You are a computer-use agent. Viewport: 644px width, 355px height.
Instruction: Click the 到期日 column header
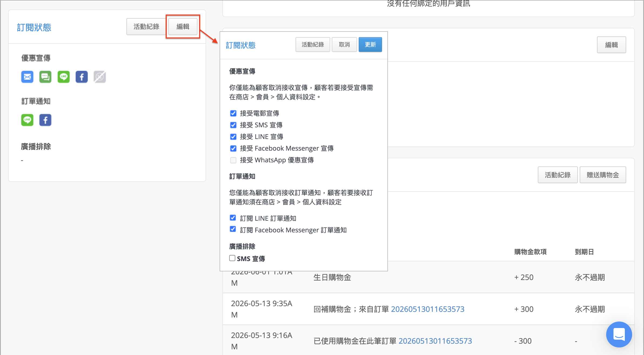[584, 252]
